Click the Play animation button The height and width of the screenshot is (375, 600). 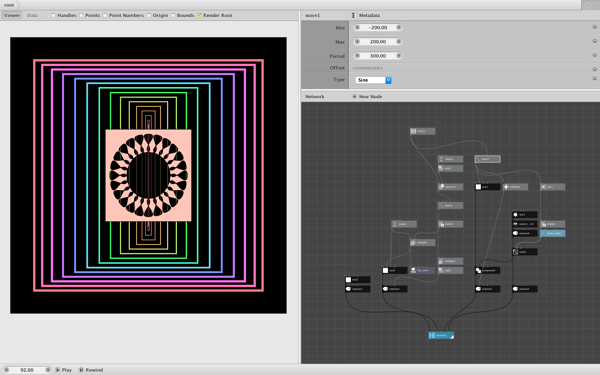point(64,370)
